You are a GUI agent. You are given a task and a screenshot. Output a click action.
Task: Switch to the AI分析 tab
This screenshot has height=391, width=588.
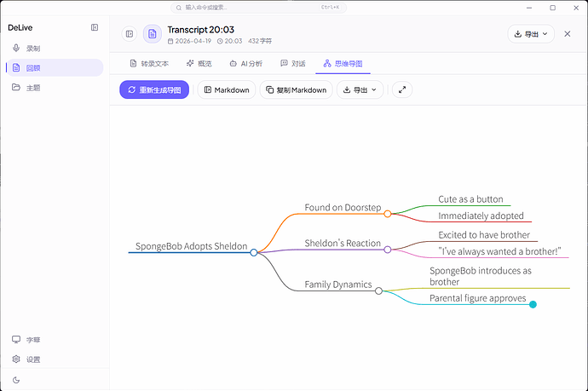(246, 64)
